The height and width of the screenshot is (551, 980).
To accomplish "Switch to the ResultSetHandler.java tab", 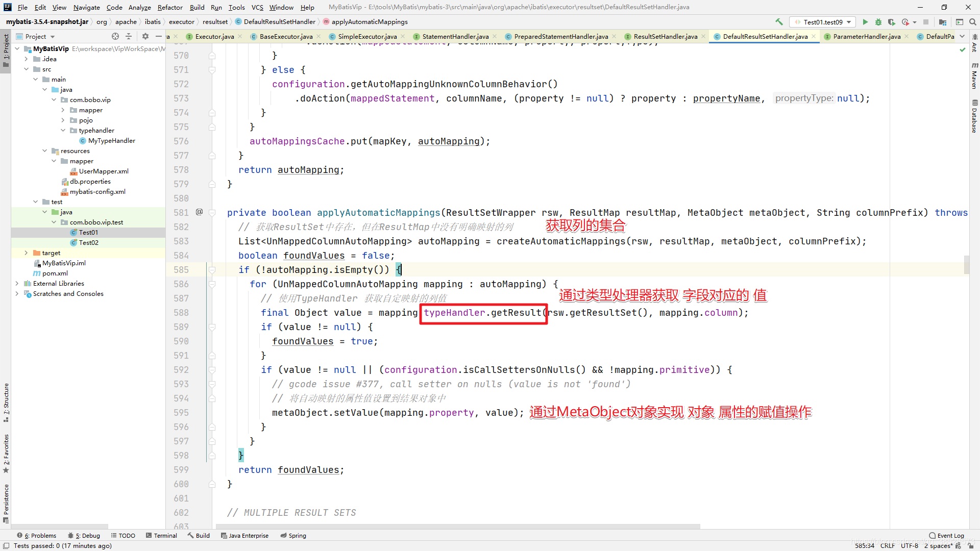I will click(x=665, y=36).
